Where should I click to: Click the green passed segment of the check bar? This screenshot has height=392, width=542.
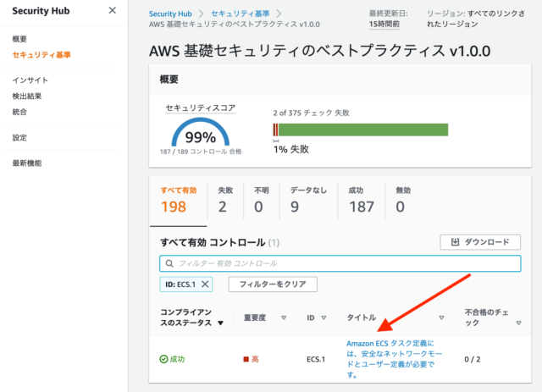363,130
